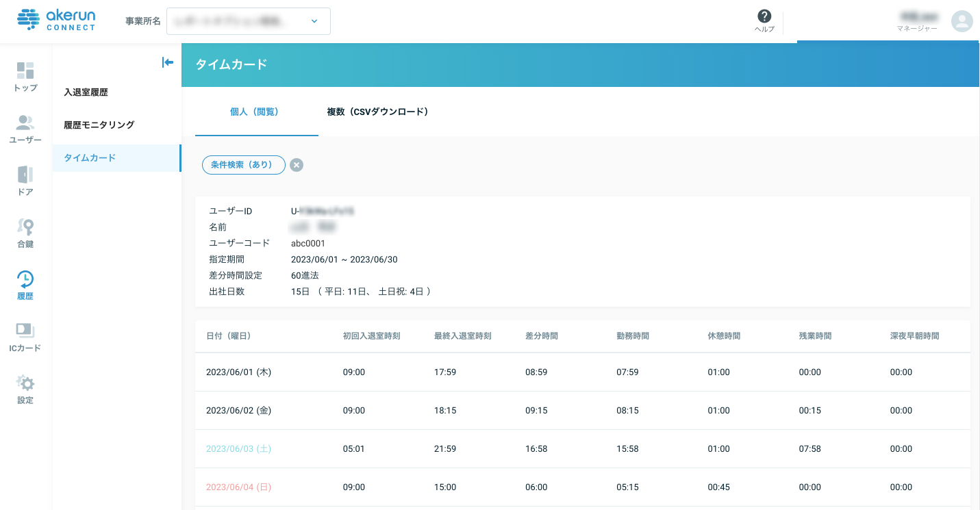This screenshot has height=510, width=980.
Task: Click the 21:59 last entry time
Action: click(x=445, y=449)
